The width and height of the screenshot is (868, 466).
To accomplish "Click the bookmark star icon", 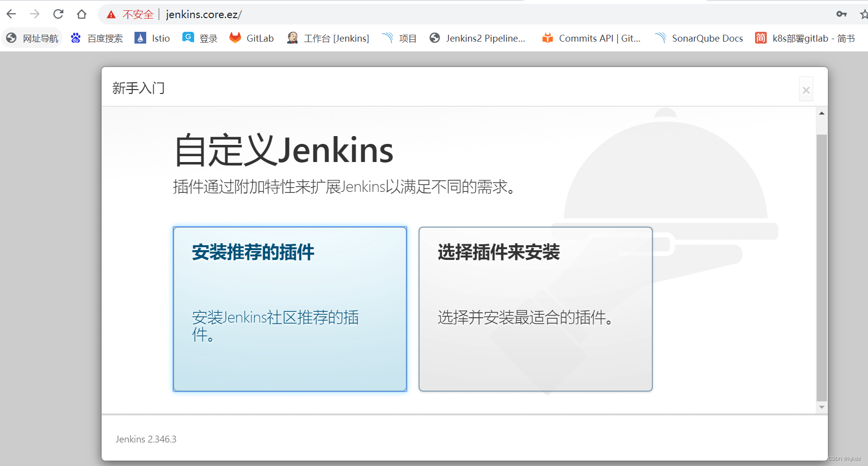I will [864, 14].
